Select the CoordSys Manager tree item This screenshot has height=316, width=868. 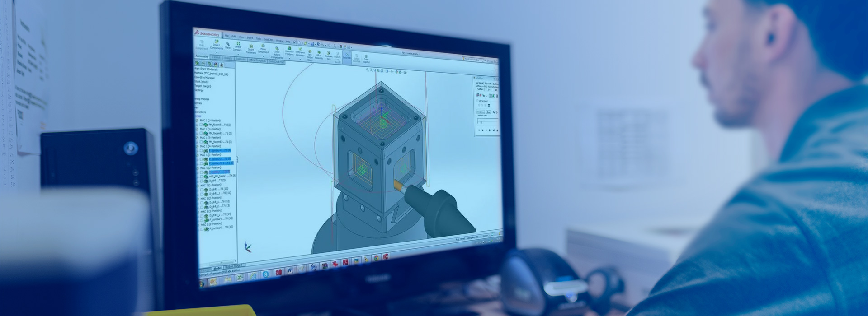click(x=205, y=78)
